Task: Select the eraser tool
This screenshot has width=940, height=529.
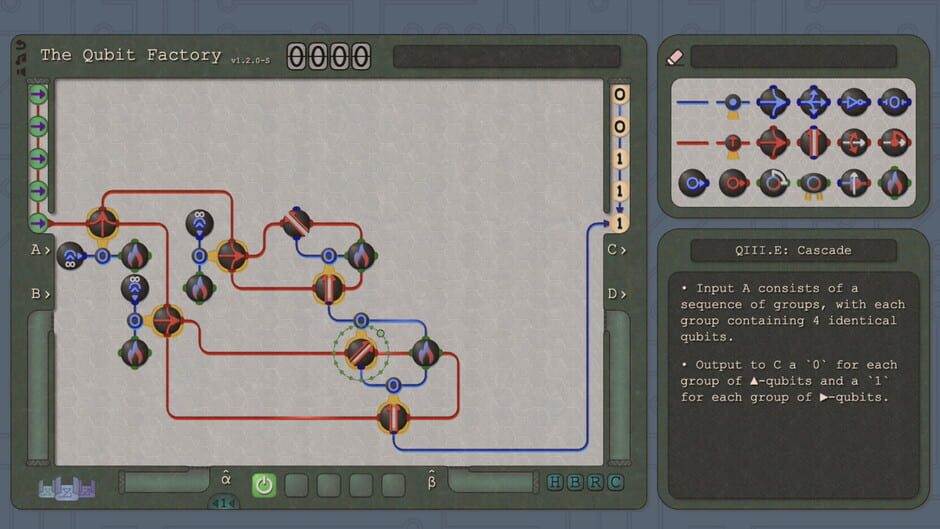Action: [675, 58]
